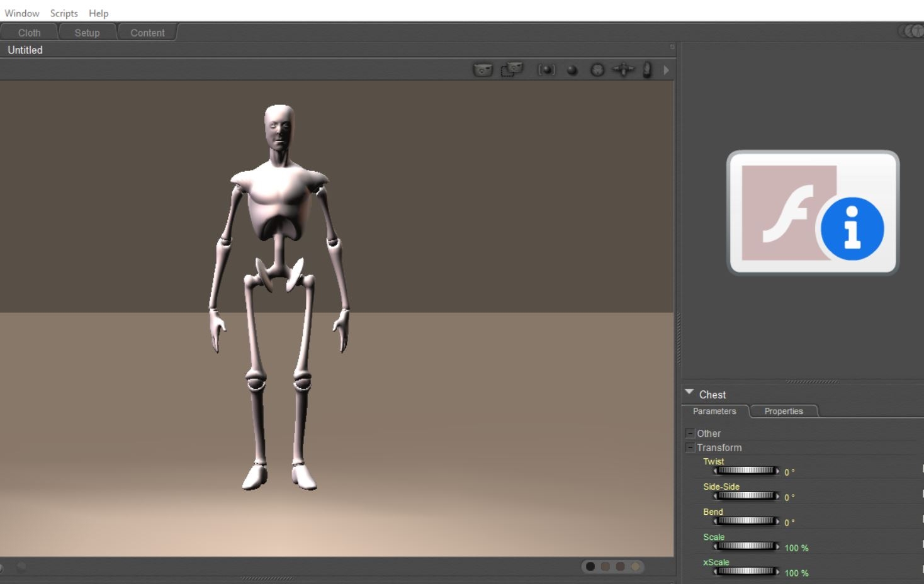Open the Help menu
The width and height of the screenshot is (924, 584).
coord(98,13)
